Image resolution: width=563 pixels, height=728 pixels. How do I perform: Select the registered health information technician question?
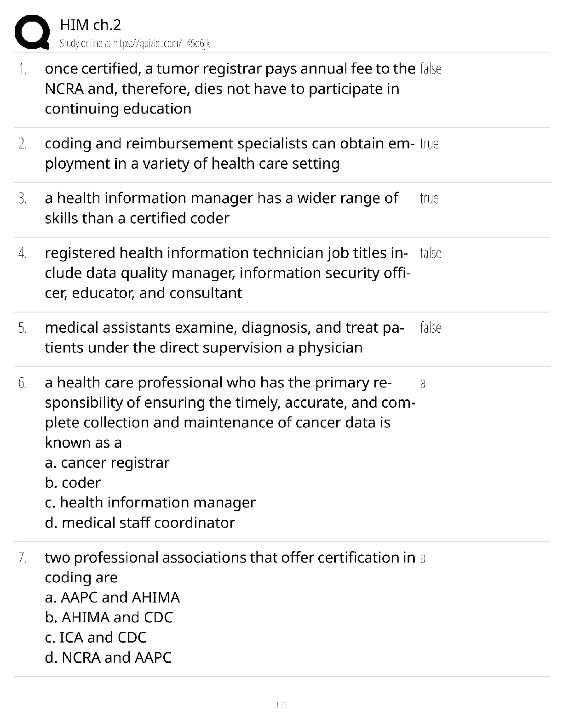coord(227,273)
